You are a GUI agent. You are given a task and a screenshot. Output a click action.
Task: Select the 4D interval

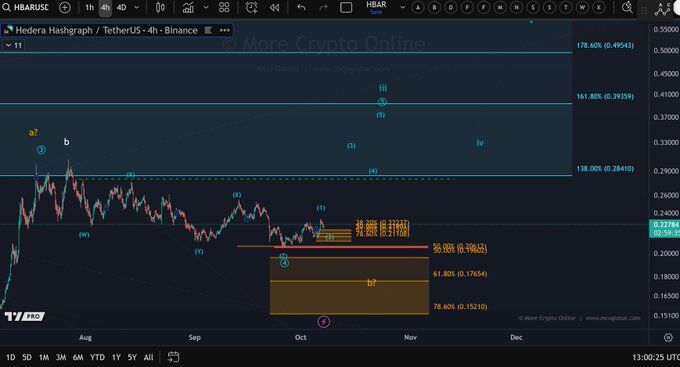coord(121,7)
